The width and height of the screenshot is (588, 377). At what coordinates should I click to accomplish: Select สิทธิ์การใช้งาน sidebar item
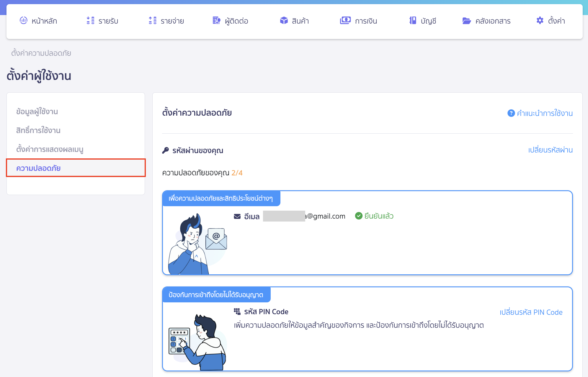38,130
